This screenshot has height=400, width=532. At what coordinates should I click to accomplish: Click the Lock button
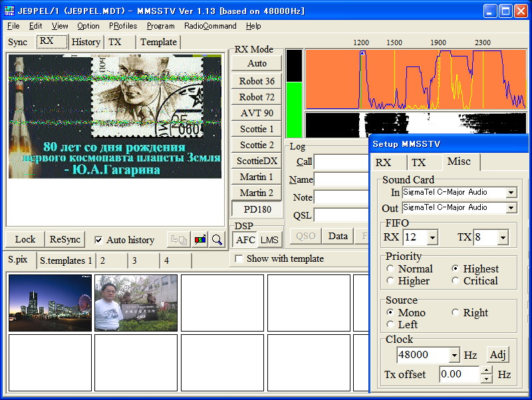[x=25, y=239]
